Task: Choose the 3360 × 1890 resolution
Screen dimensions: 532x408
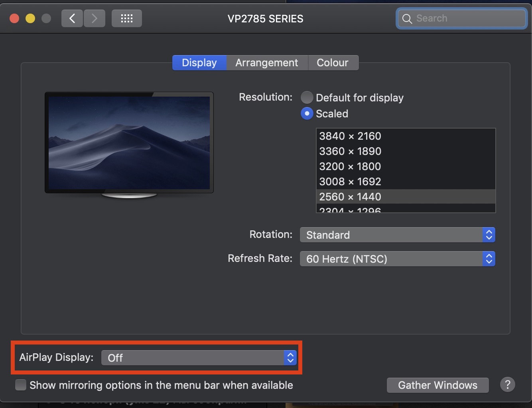Action: tap(406, 151)
